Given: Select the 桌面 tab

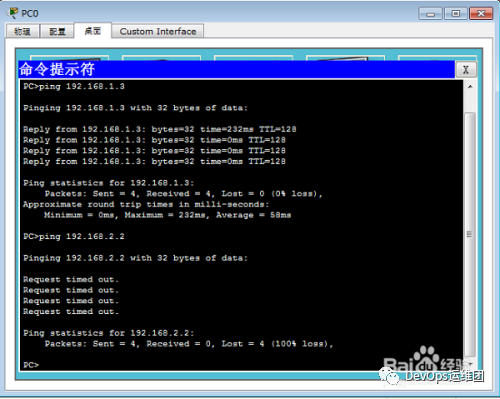Looking at the screenshot, I should point(93,31).
